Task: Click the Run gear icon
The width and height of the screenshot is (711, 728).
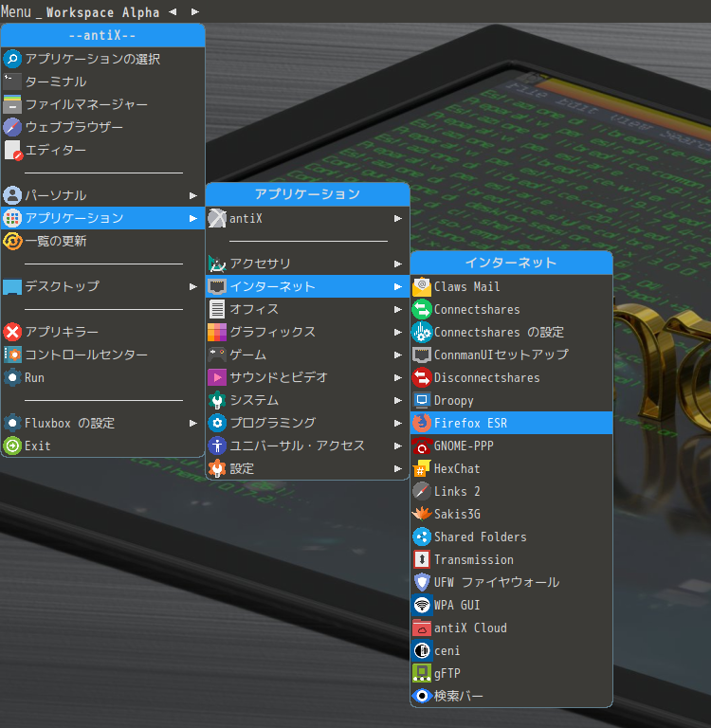Action: pyautogui.click(x=12, y=377)
